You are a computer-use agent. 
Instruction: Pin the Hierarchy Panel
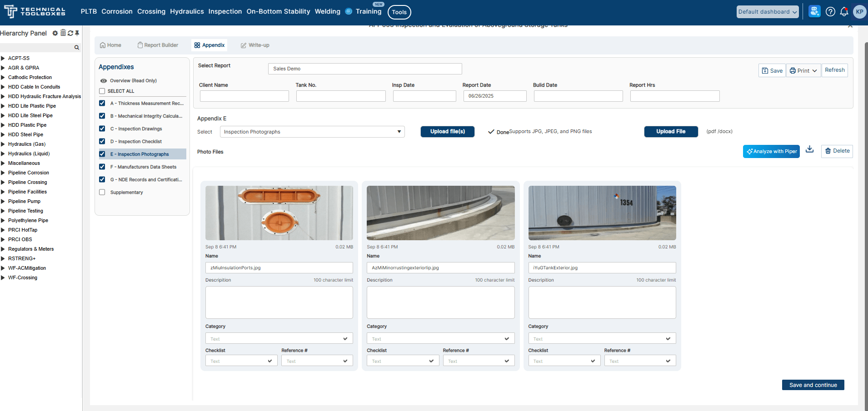click(x=77, y=33)
